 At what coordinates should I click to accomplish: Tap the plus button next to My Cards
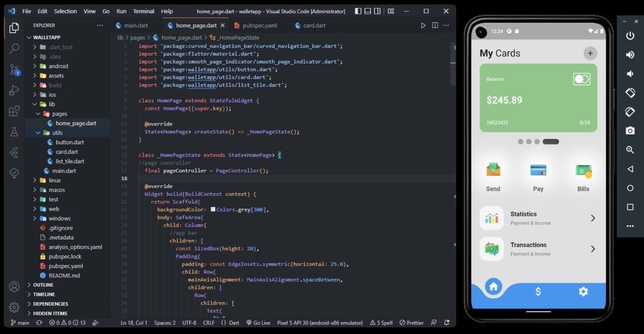click(590, 53)
